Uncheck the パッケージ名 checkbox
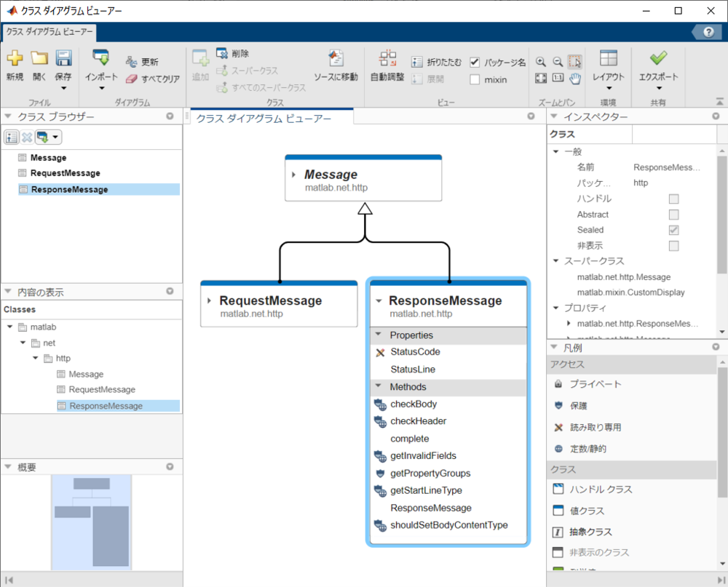The image size is (728, 587). tap(475, 63)
